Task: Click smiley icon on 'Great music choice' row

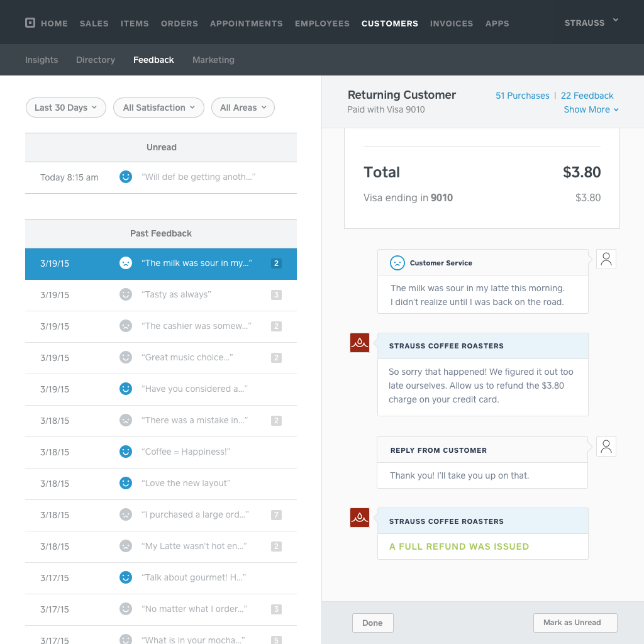Action: 126,357
